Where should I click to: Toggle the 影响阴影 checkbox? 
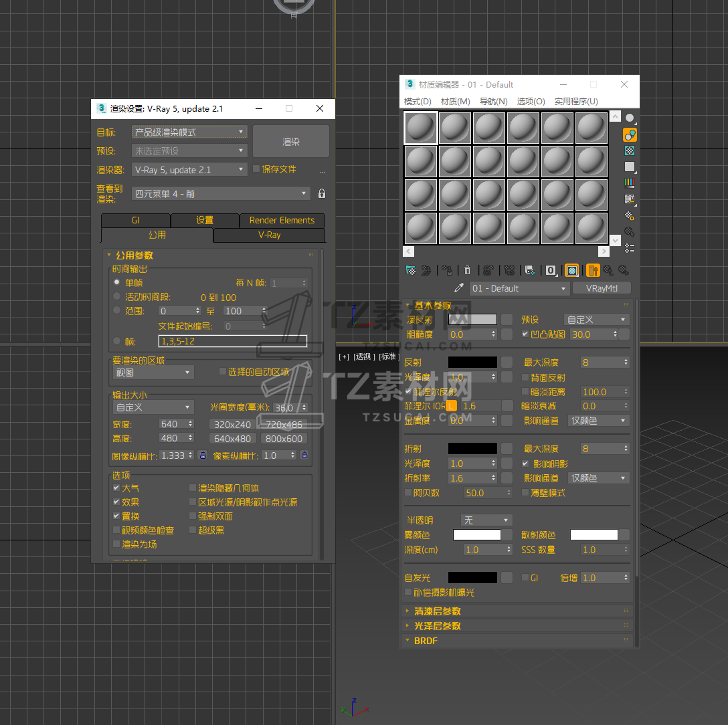[525, 463]
